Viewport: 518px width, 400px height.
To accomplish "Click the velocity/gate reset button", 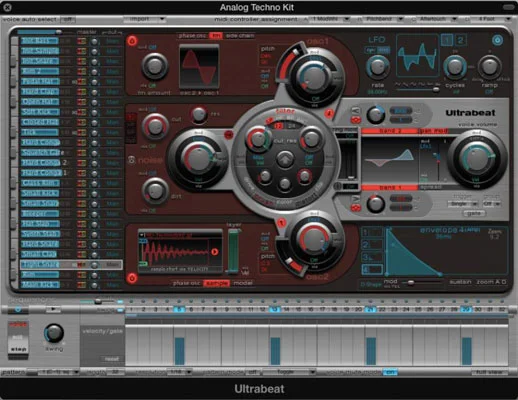I will point(111,359).
